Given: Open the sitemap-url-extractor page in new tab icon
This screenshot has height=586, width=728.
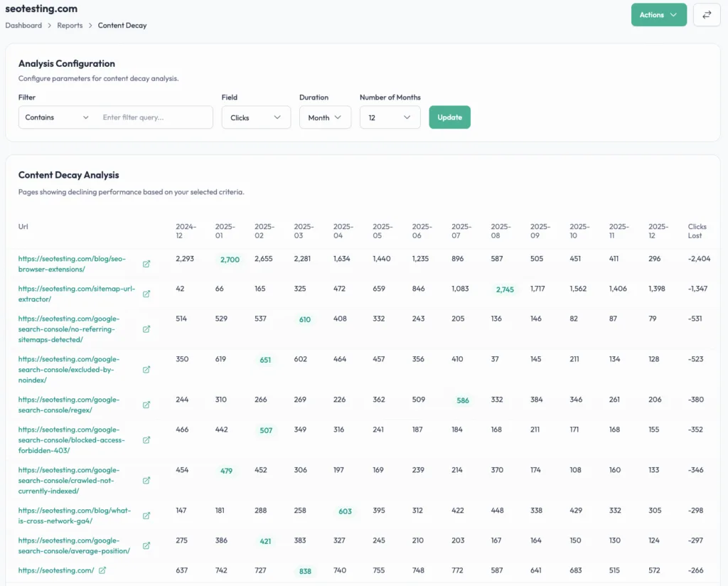Looking at the screenshot, I should click(146, 294).
